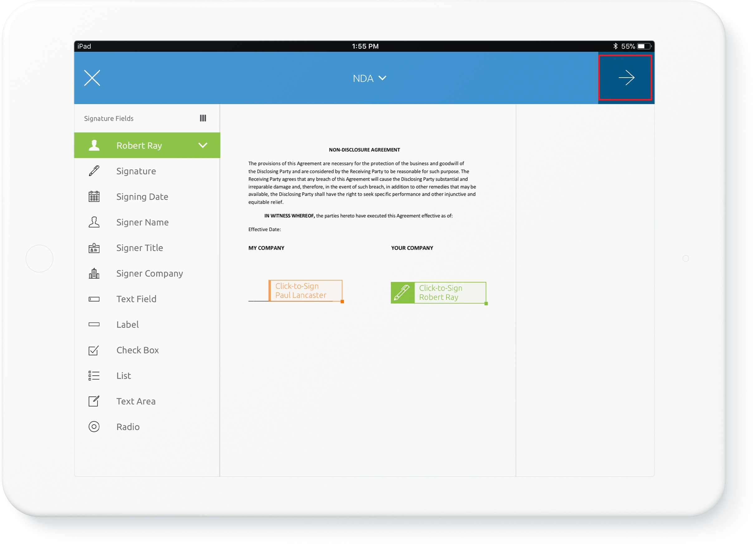Expand the Robert Ray signer dropdown
This screenshot has width=756, height=546.
(x=204, y=145)
